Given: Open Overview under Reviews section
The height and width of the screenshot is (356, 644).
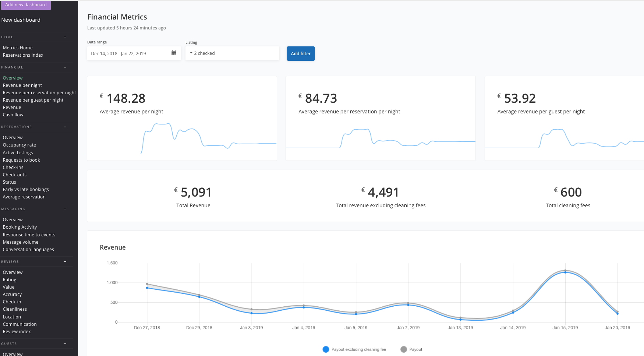Looking at the screenshot, I should coord(13,272).
